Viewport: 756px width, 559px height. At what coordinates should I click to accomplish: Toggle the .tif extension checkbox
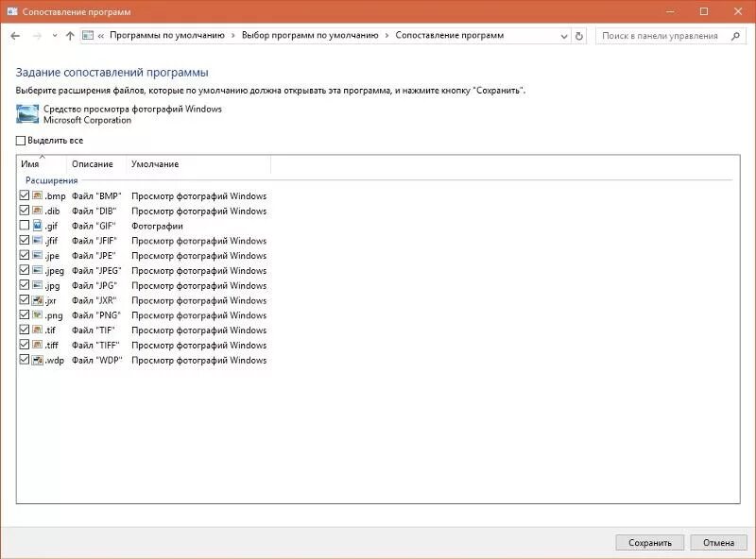coord(25,330)
